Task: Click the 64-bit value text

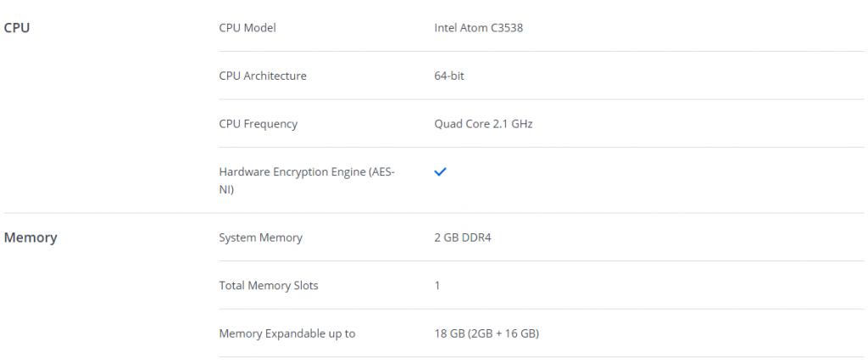Action: 449,76
